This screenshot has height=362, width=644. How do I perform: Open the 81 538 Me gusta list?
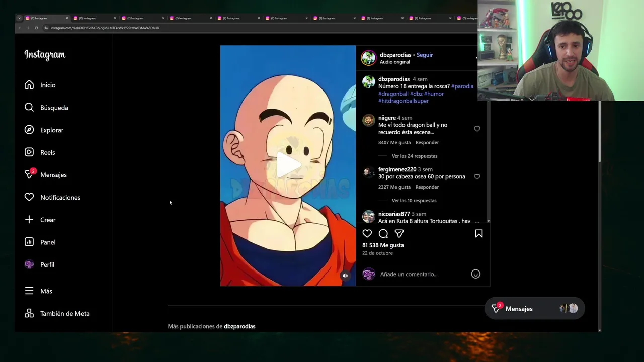(x=383, y=245)
